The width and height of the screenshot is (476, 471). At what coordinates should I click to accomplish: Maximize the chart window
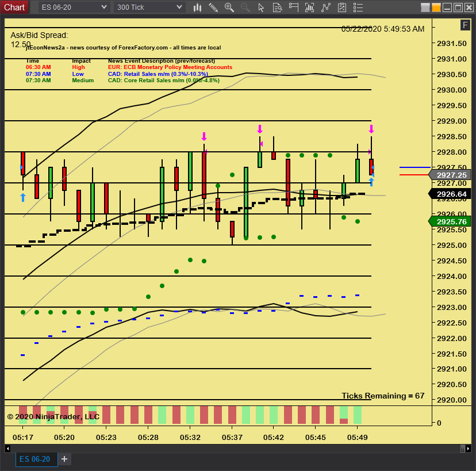pos(458,7)
